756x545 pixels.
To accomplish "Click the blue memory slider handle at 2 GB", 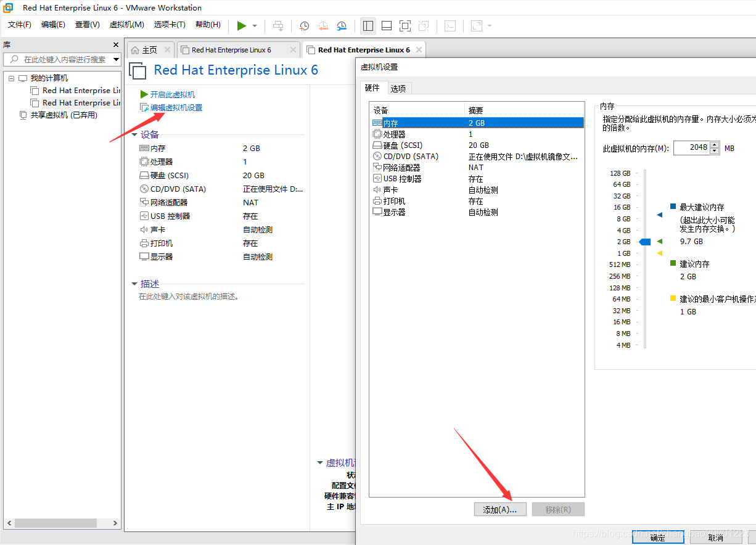I will coord(645,242).
